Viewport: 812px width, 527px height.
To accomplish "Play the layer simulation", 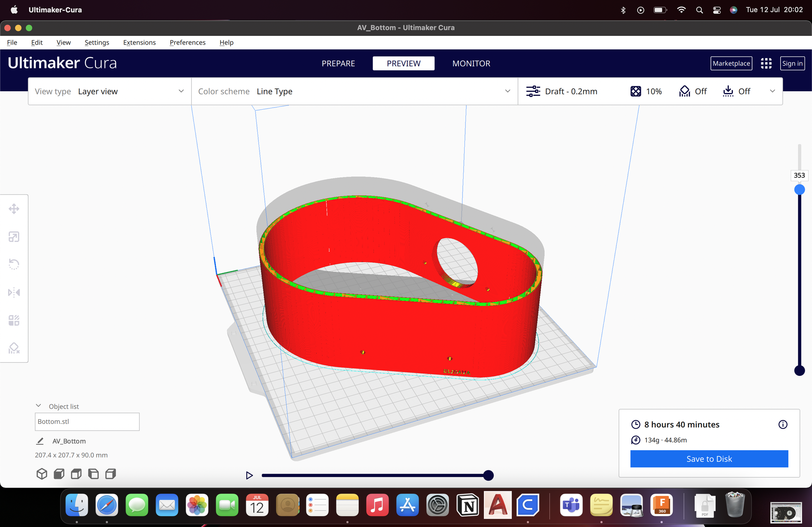I will coord(249,475).
